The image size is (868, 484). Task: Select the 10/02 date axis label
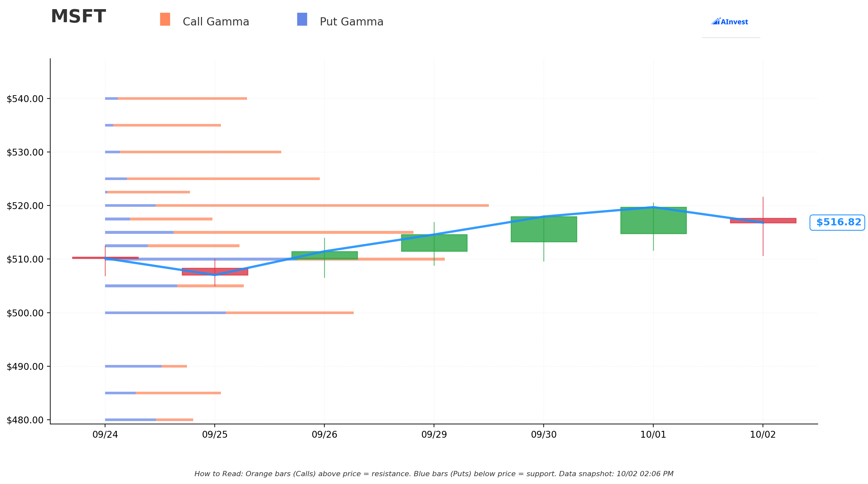click(763, 434)
